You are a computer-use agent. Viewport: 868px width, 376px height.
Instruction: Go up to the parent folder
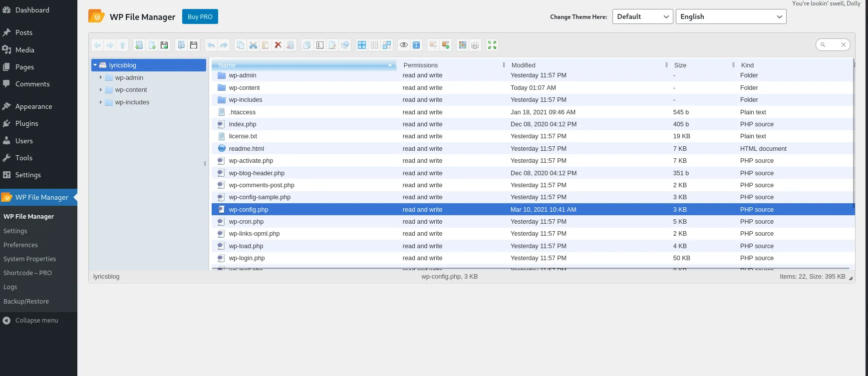pyautogui.click(x=122, y=45)
